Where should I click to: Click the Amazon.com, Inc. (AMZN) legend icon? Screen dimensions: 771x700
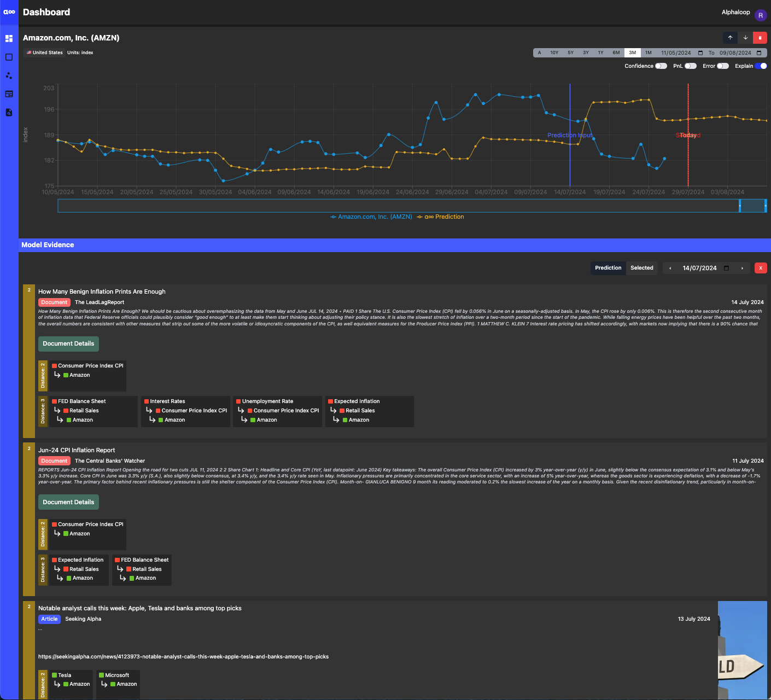pyautogui.click(x=333, y=217)
